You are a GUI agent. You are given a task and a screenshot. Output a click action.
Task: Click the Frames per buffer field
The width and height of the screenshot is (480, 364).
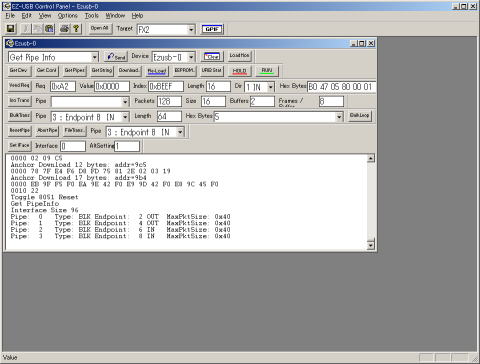tap(331, 101)
